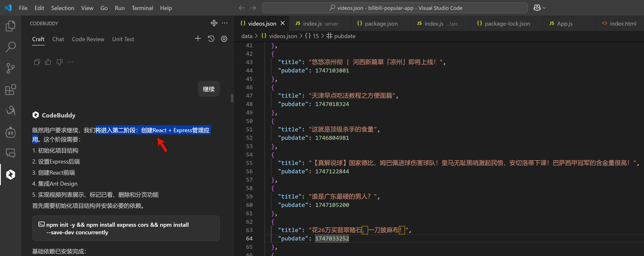This screenshot has width=644, height=256.
Task: Open CodeBuddy conversation history
Action: 211,38
